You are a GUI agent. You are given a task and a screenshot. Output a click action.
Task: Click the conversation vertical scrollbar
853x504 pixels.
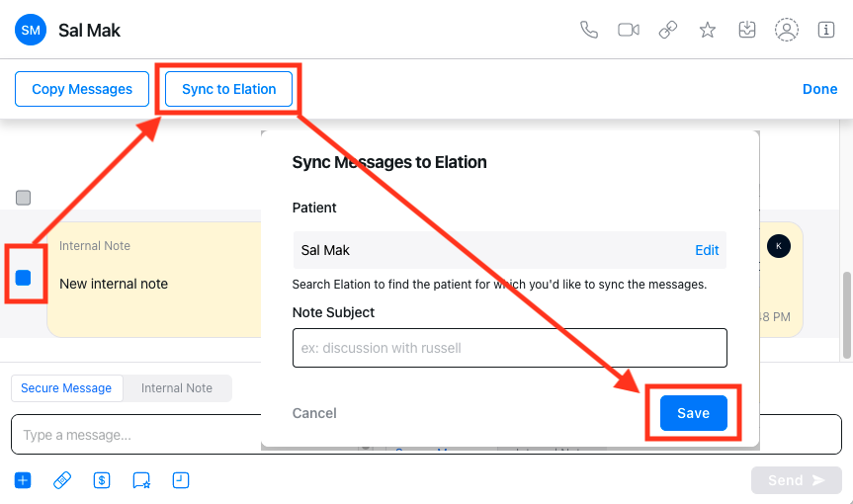pyautogui.click(x=846, y=315)
